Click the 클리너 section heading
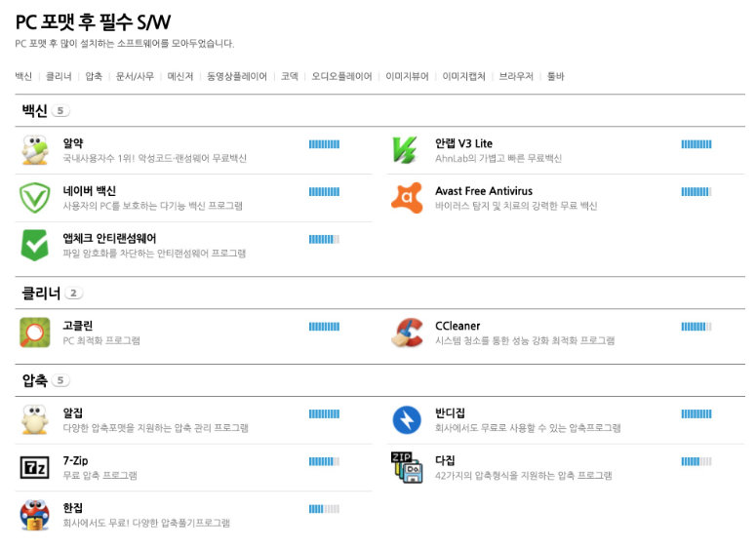The height and width of the screenshot is (549, 756). pos(41,294)
